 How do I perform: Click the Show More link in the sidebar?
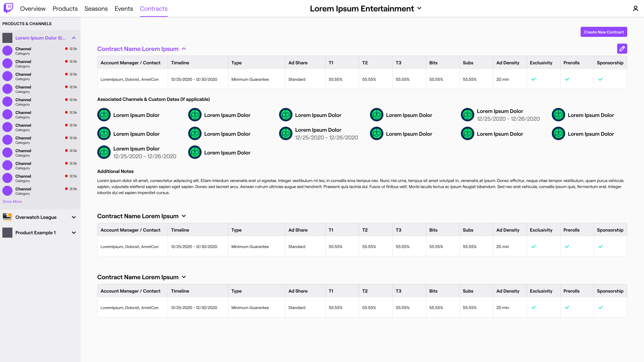12,201
